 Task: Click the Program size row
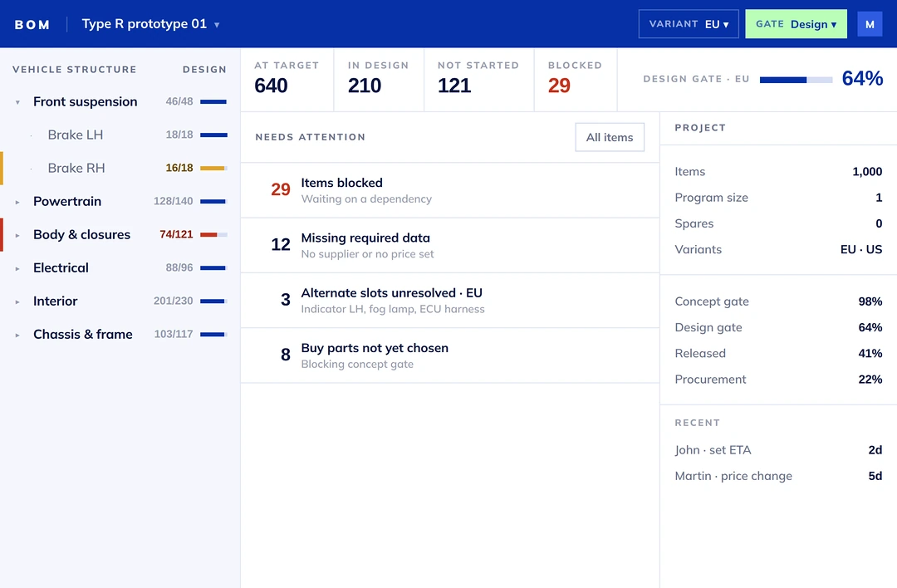(x=778, y=198)
